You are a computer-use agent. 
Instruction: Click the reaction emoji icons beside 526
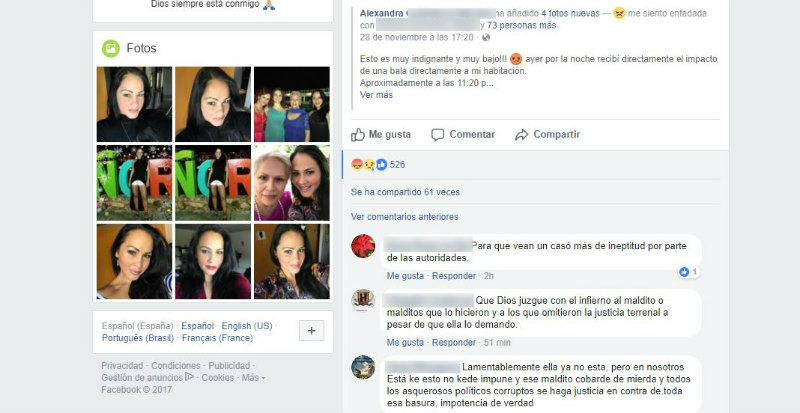click(369, 164)
